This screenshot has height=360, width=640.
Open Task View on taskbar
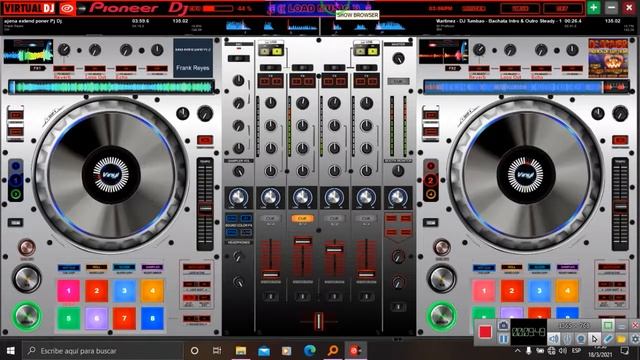tap(217, 351)
